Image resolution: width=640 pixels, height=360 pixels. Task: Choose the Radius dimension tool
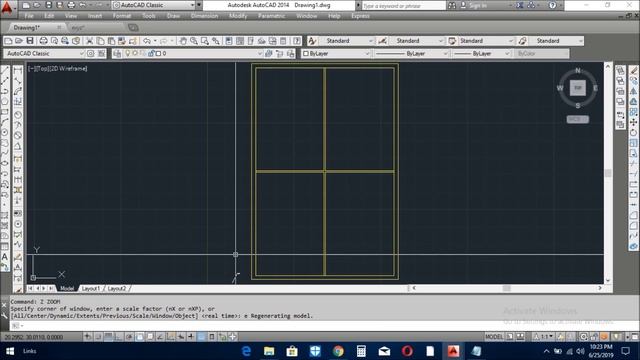point(18,115)
